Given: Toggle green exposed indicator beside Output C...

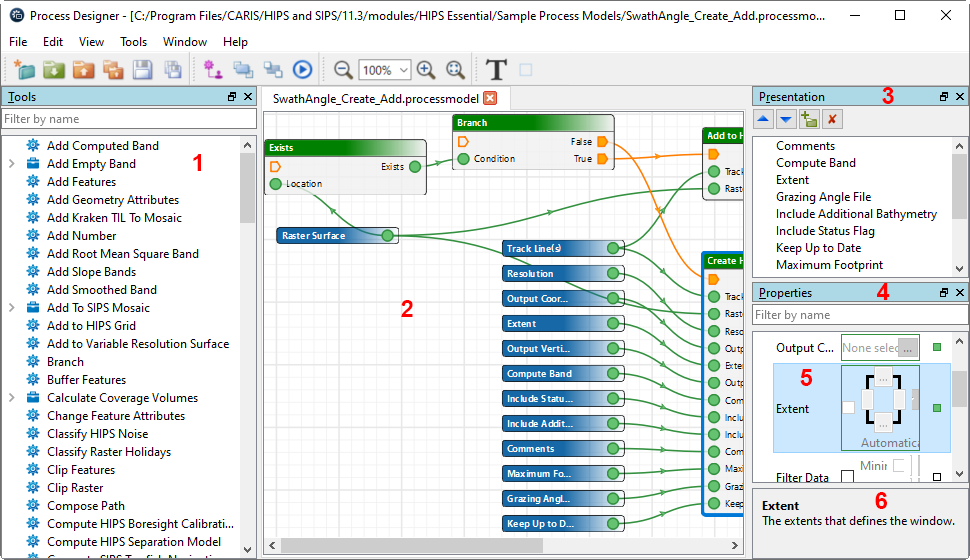Looking at the screenshot, I should click(x=937, y=348).
